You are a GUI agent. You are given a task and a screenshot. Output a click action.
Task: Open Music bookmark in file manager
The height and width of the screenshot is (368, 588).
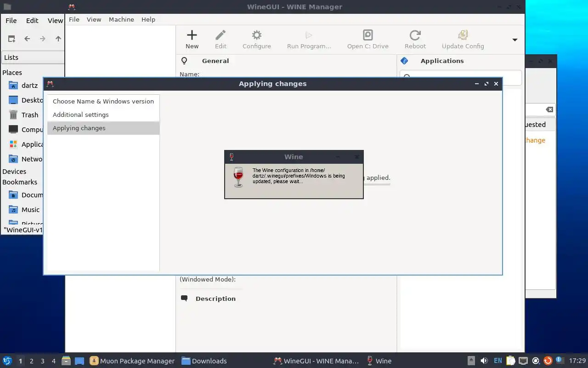[23, 210]
